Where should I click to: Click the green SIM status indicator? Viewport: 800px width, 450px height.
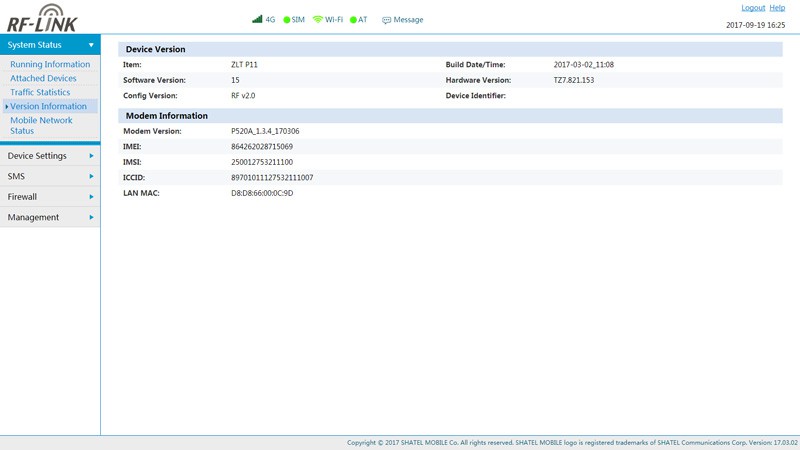287,20
